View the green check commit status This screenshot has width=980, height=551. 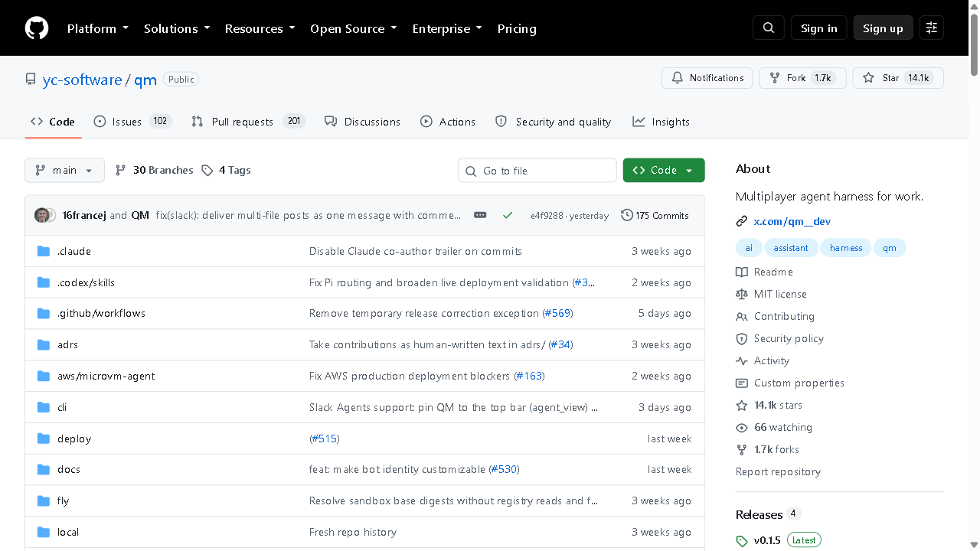pos(508,215)
